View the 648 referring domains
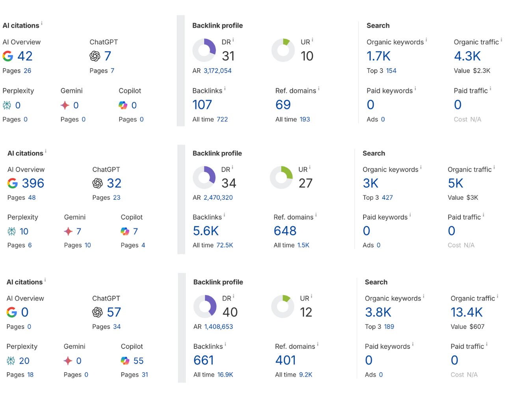 (285, 231)
